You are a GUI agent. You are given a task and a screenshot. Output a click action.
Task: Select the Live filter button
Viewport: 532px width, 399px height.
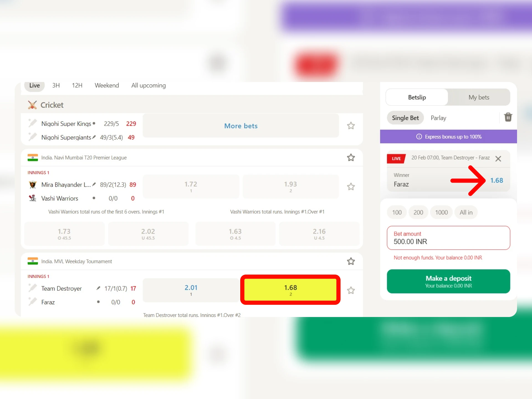(x=34, y=85)
